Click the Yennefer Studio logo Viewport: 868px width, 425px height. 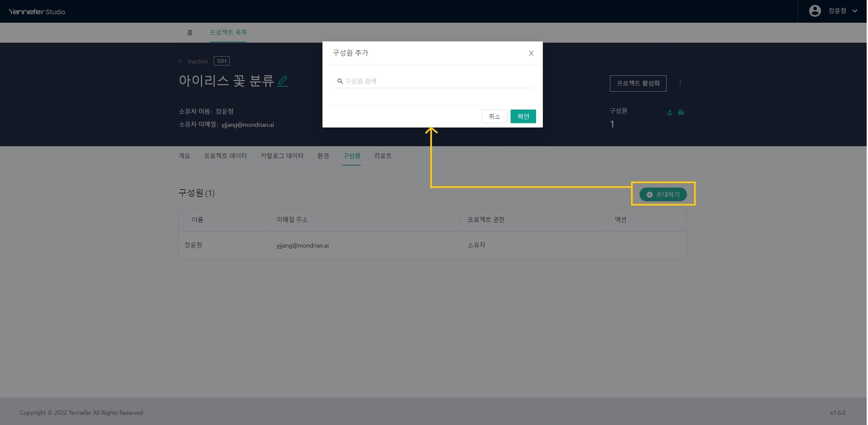tap(37, 12)
